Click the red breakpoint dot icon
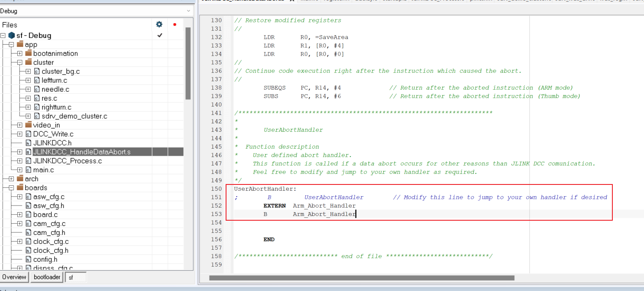 point(174,24)
